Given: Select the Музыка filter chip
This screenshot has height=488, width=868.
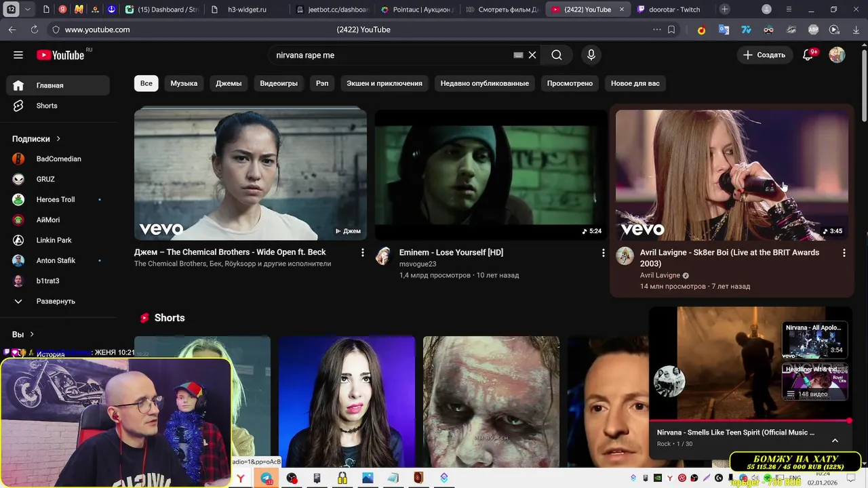Looking at the screenshot, I should coord(184,83).
